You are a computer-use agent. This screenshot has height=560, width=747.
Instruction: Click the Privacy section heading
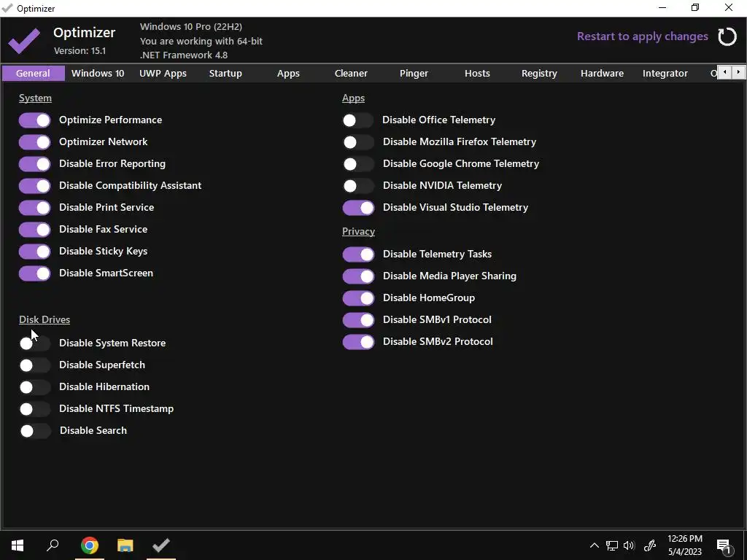coord(358,231)
